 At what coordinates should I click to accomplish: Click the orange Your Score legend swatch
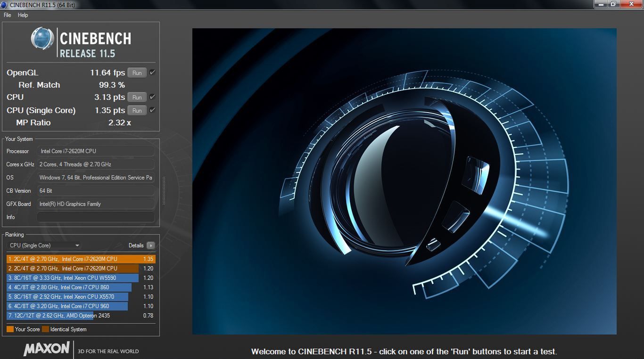pos(10,329)
